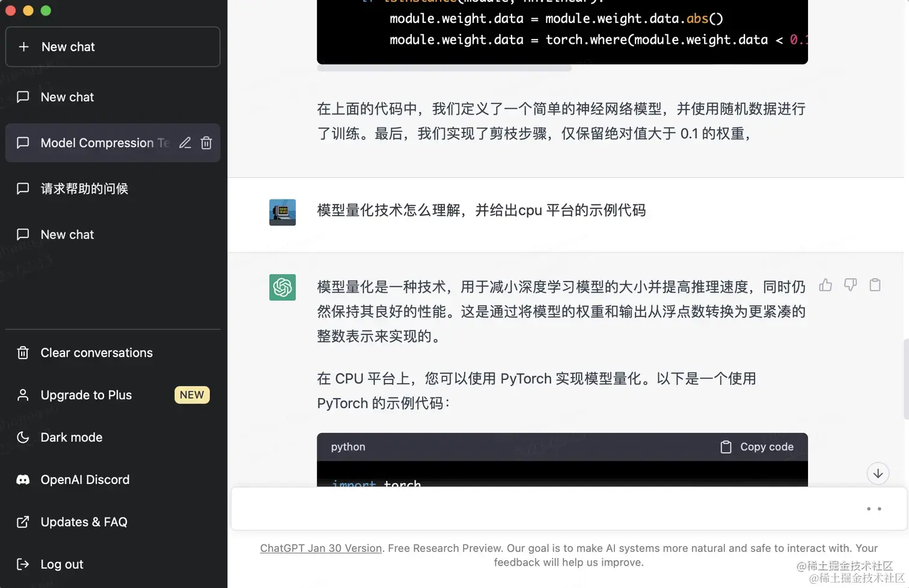Viewport: 909px width, 588px height.
Task: Click the trash icon beside Clear conversations
Action: 23,353
